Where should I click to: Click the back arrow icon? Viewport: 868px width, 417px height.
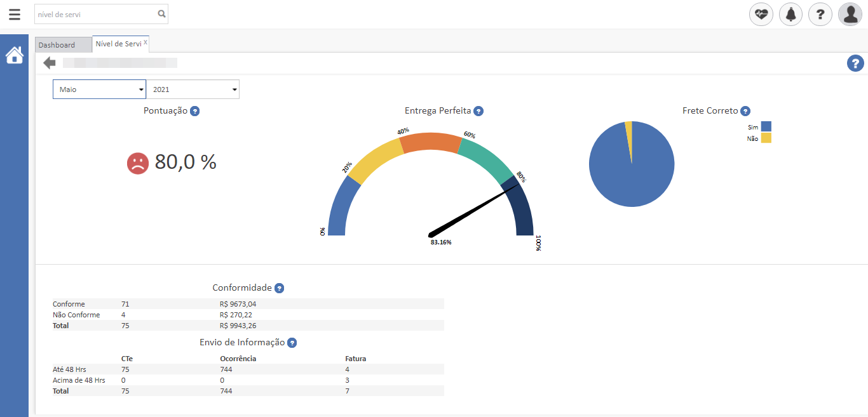tap(50, 63)
